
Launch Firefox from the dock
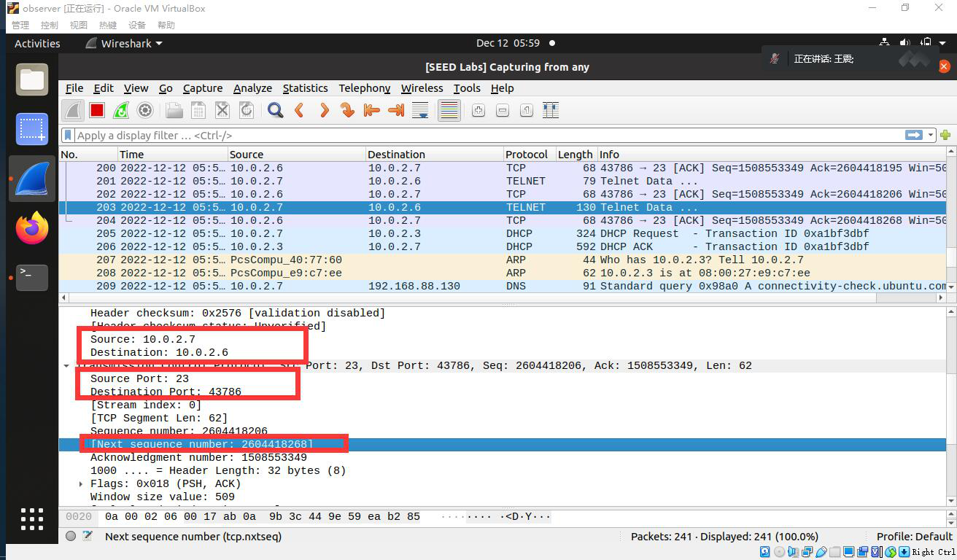click(x=31, y=227)
